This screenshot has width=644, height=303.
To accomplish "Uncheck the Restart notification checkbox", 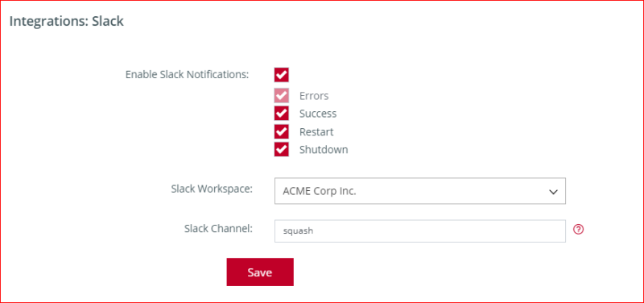I will 281,132.
